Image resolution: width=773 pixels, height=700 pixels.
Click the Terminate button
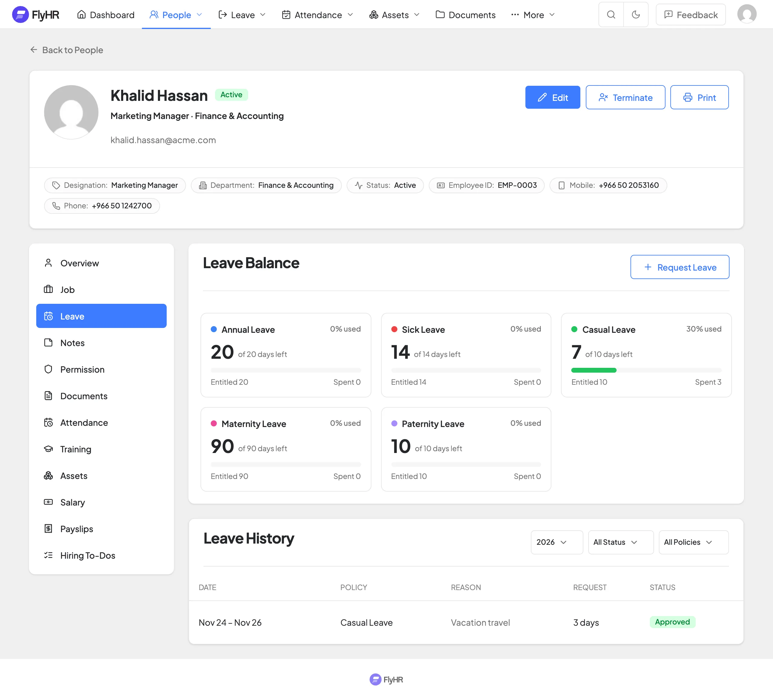pos(625,98)
